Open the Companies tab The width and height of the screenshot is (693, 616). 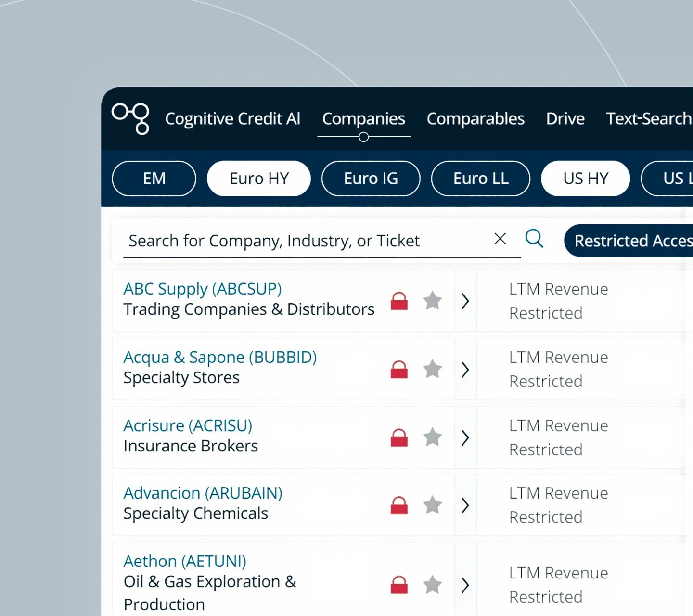[x=364, y=119]
